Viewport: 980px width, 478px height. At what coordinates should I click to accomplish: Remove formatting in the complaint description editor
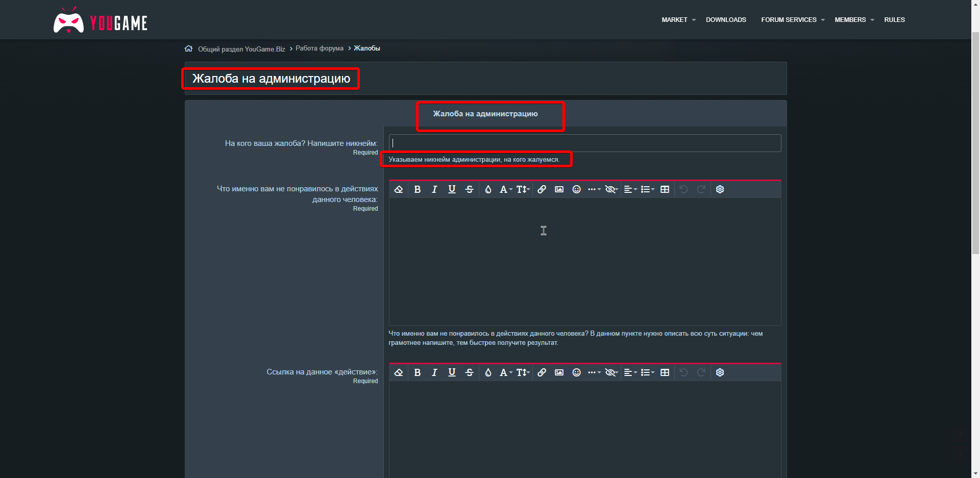point(399,189)
